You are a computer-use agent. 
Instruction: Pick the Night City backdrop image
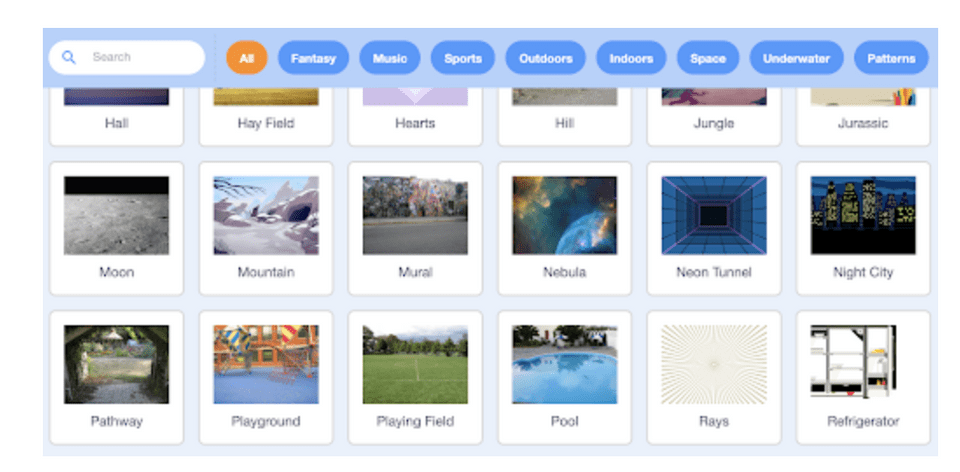pos(863,215)
